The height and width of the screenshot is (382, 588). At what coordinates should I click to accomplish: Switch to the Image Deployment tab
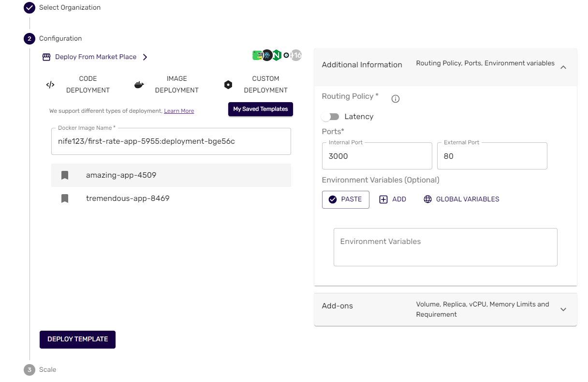tap(176, 84)
